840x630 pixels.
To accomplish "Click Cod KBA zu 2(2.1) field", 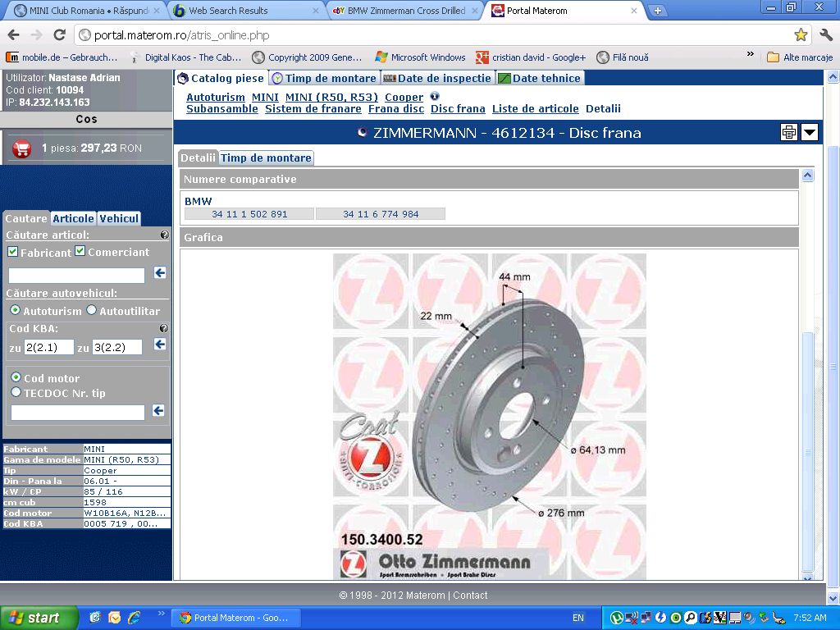I will tap(48, 347).
